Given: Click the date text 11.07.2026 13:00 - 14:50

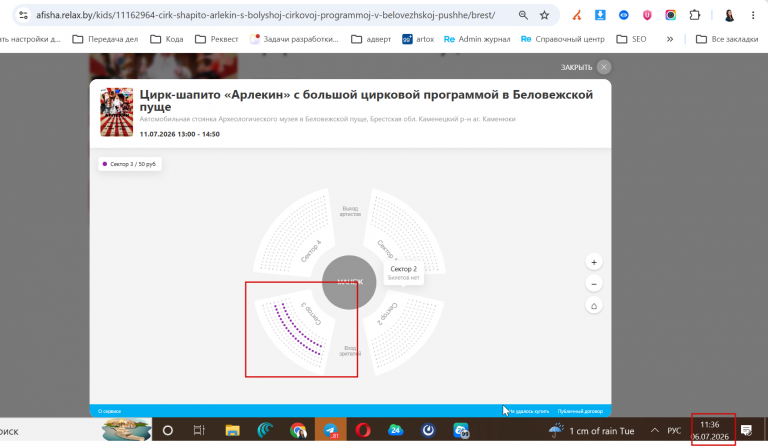Looking at the screenshot, I should (179, 134).
